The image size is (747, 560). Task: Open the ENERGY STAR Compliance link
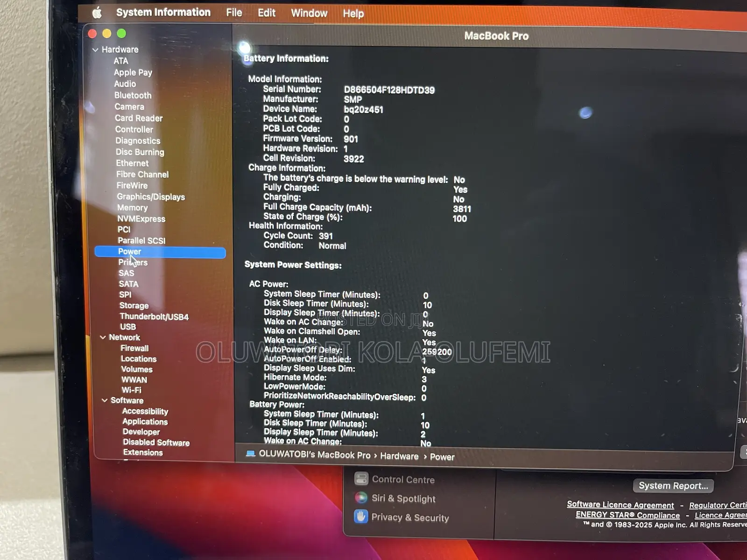pyautogui.click(x=627, y=515)
